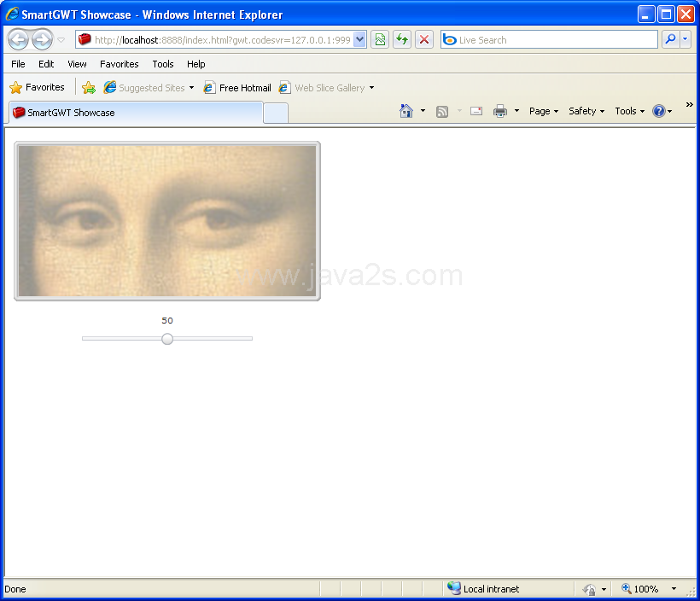
Task: Select the SmartGWT Showcase tab
Action: pyautogui.click(x=136, y=113)
